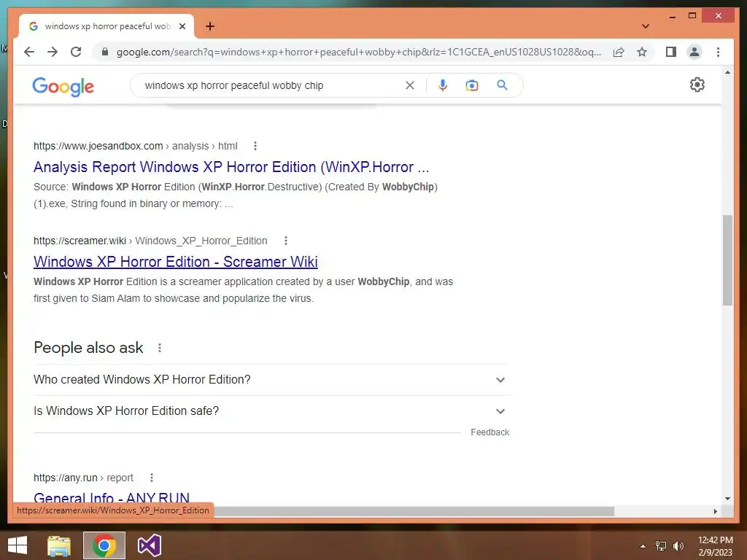This screenshot has width=747, height=560.
Task: Open the taskbar clock and date
Action: pyautogui.click(x=715, y=546)
